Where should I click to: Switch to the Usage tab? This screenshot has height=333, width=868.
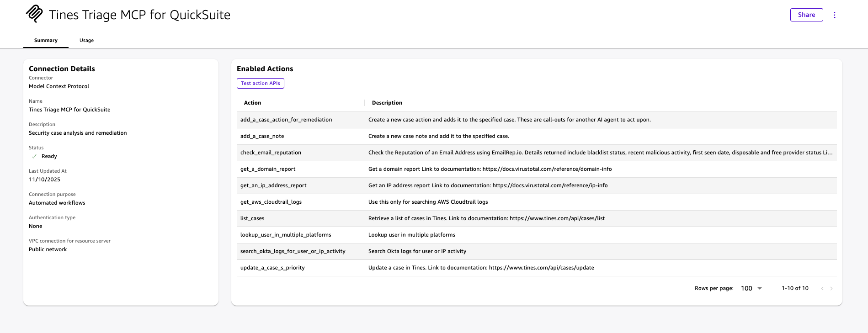86,40
